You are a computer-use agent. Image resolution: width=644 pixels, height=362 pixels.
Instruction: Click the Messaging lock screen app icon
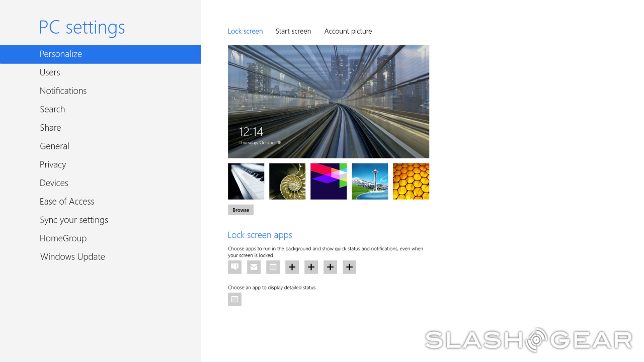point(234,267)
